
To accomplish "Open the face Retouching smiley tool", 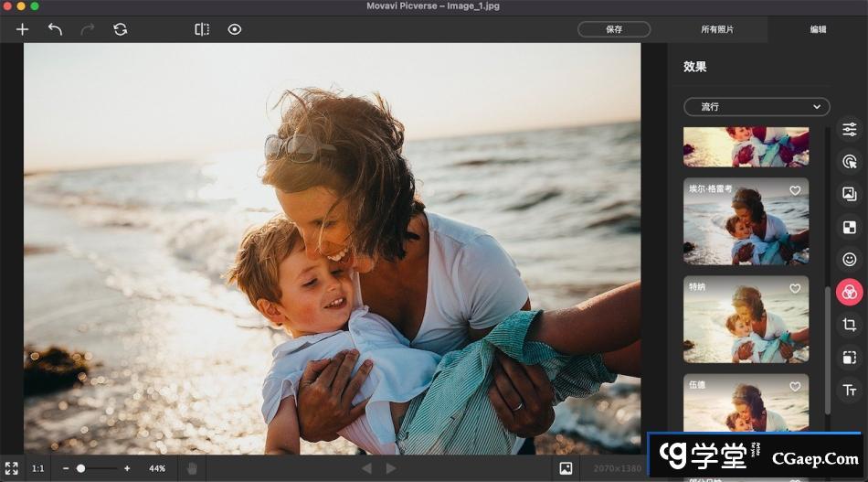I will 849,260.
